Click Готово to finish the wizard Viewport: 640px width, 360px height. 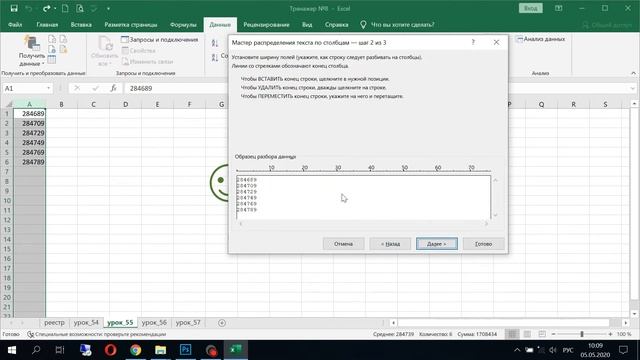coord(484,244)
